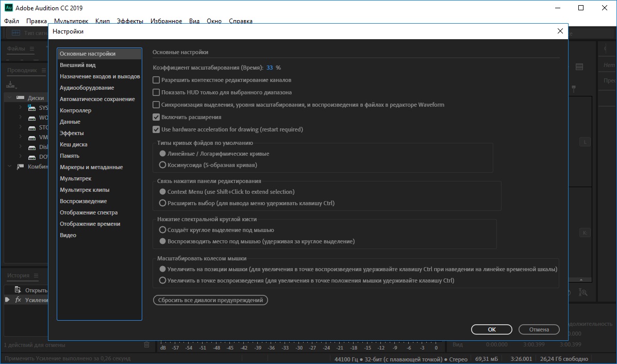Select the Косинусоида (S-образная кривая) option
Image resolution: width=617 pixels, height=364 pixels.
pos(163,166)
